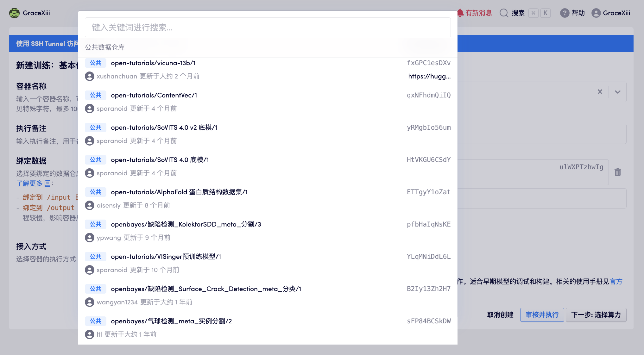644x355 pixels.
Task: Click 下一步: 选择算力 button
Action: pyautogui.click(x=596, y=315)
